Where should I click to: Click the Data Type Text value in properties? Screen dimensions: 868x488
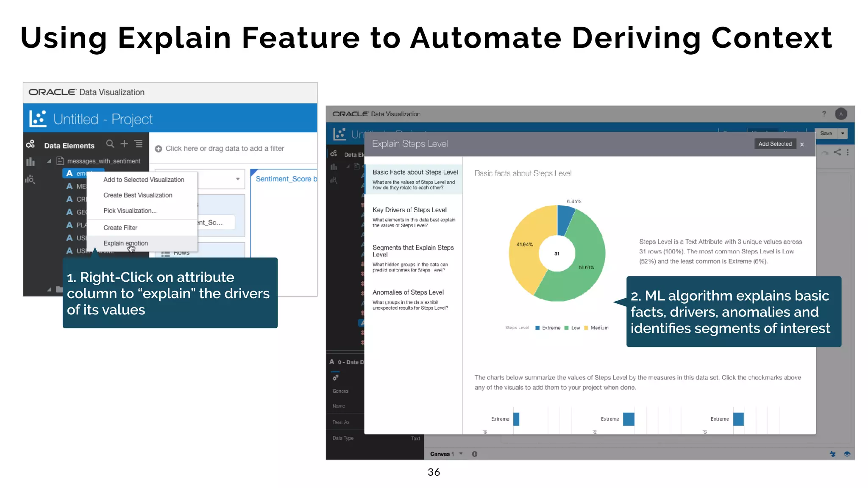click(x=415, y=438)
